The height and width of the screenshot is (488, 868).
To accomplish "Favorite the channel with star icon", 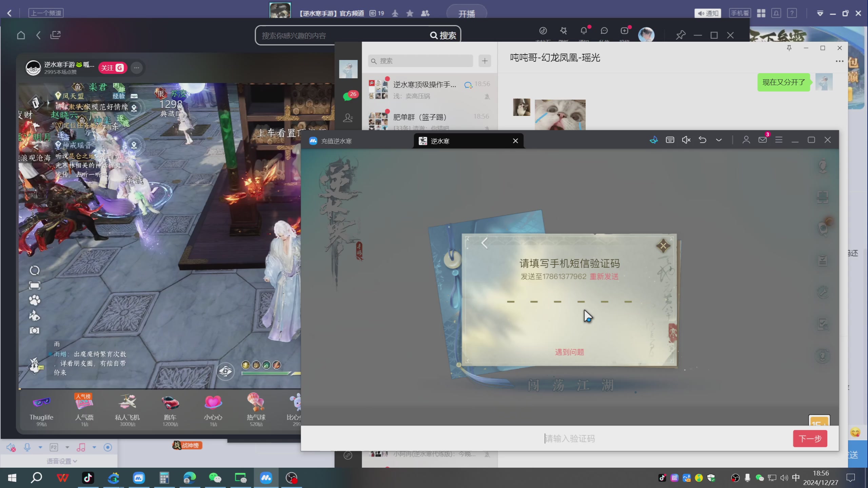I will [x=410, y=13].
